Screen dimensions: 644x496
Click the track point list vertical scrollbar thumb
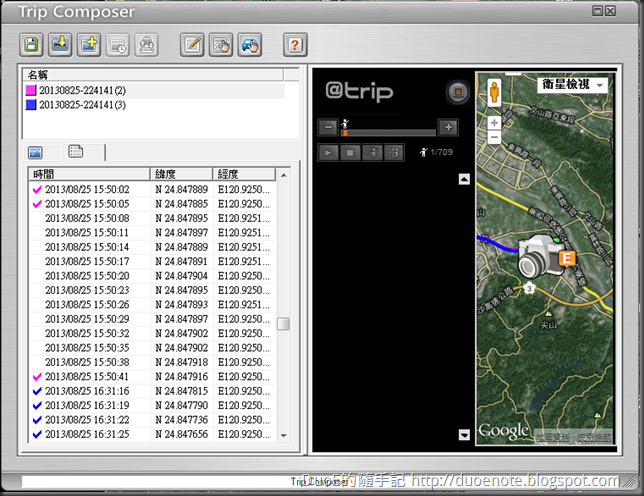click(x=284, y=324)
